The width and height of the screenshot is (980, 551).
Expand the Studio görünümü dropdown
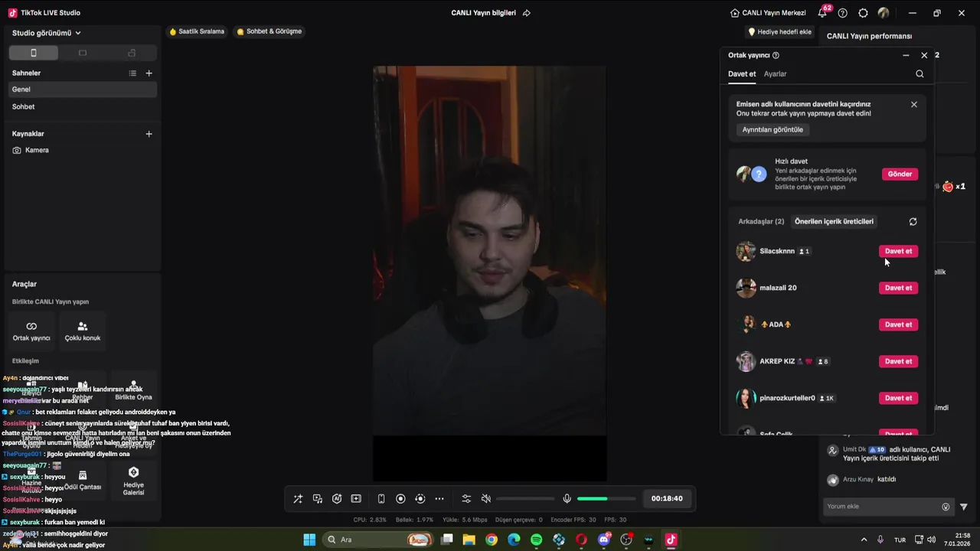tap(47, 33)
